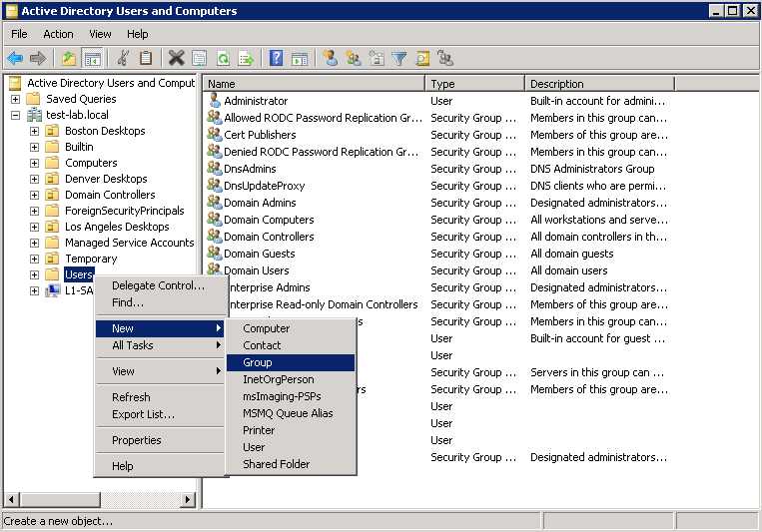Click the create new user toolbar icon
762x532 pixels.
[x=330, y=58]
